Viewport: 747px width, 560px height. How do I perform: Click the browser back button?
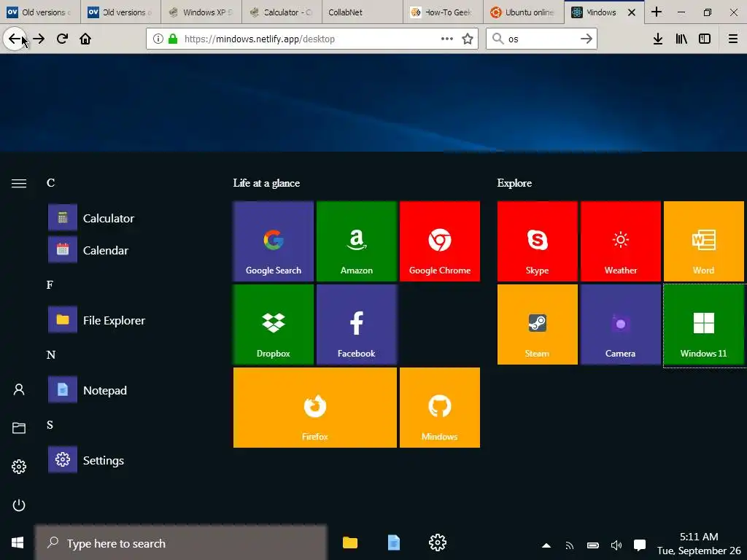point(15,39)
